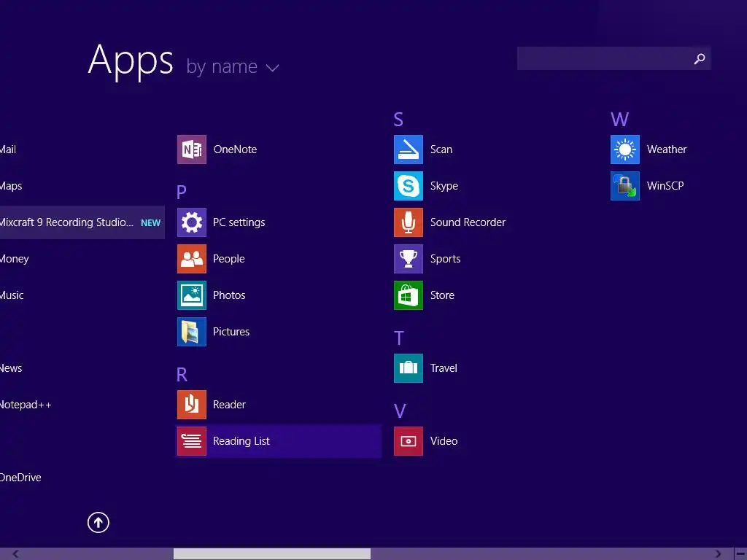Open the Music app label
747x560 pixels.
pos(12,295)
